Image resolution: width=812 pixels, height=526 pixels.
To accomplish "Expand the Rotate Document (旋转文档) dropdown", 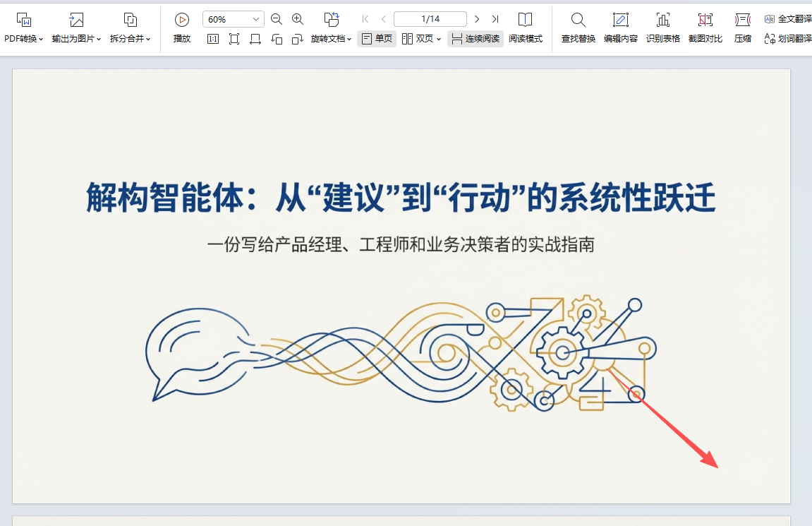I will (x=331, y=39).
